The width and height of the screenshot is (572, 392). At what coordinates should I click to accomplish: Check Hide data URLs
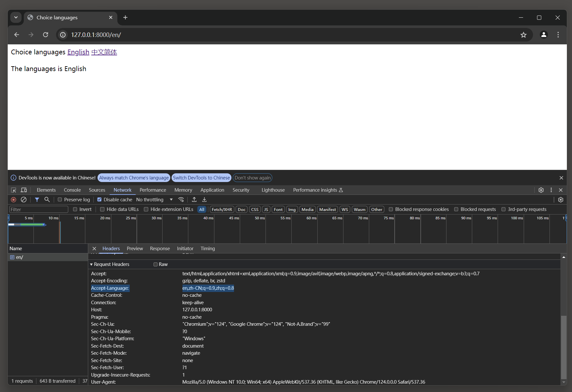[102, 209]
